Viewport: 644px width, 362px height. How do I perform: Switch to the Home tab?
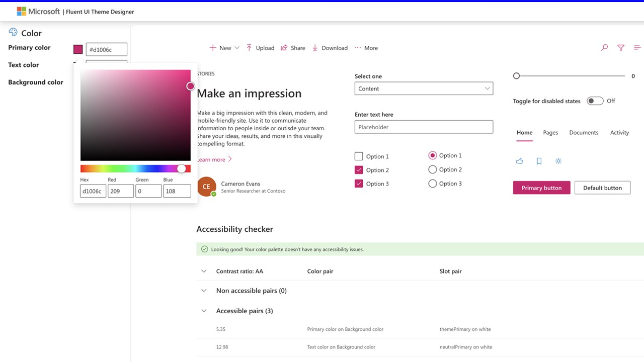(x=524, y=133)
